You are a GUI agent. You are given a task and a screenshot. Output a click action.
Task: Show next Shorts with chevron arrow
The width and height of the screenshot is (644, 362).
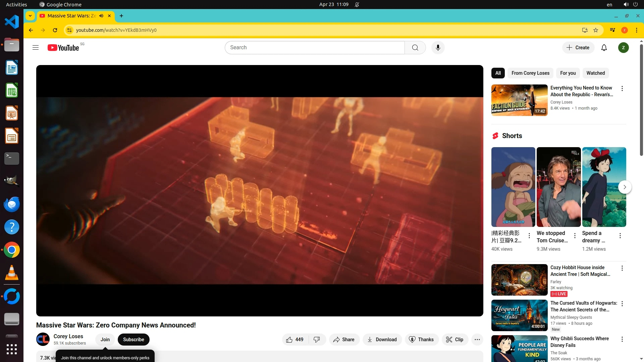coord(625,187)
